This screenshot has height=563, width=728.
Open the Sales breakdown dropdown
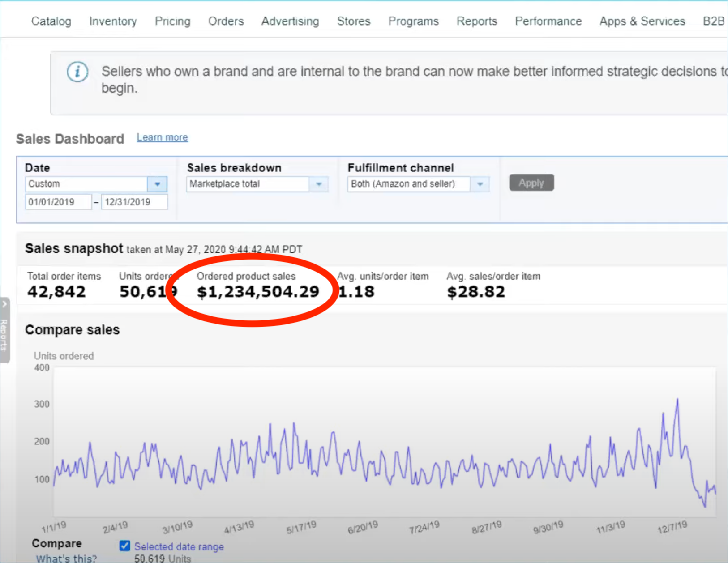318,184
